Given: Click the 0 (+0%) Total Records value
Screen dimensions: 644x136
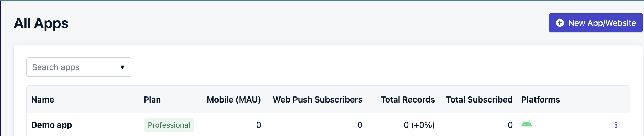Looking at the screenshot, I should (419, 125).
